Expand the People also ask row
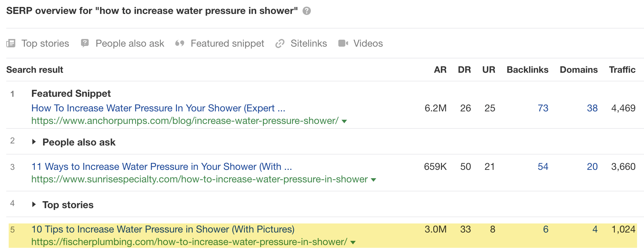The image size is (644, 252). [x=34, y=142]
